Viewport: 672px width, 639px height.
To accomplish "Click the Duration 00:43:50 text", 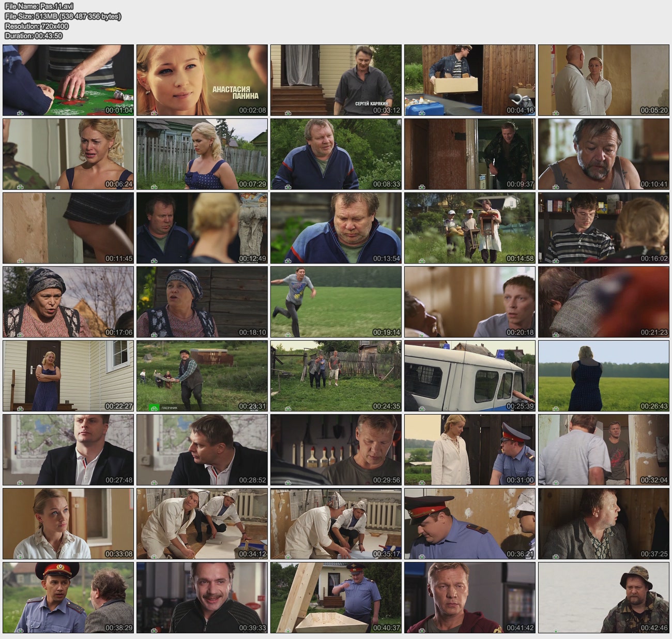I will [34, 36].
